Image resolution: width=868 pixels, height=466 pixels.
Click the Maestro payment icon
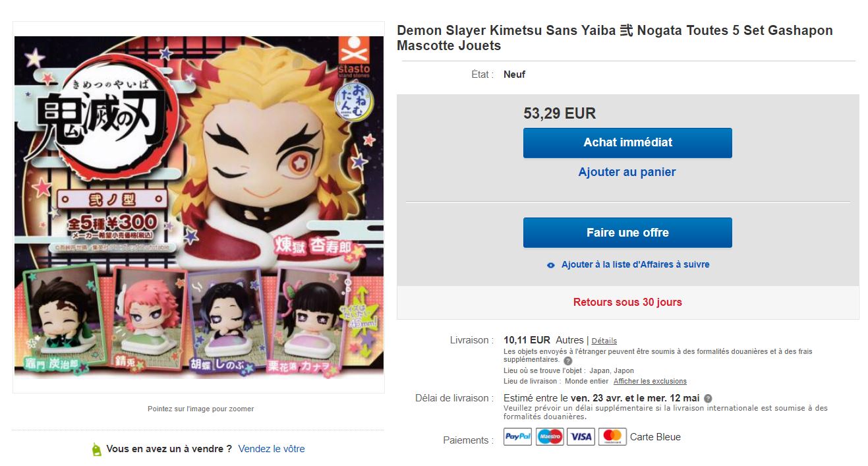point(550,436)
